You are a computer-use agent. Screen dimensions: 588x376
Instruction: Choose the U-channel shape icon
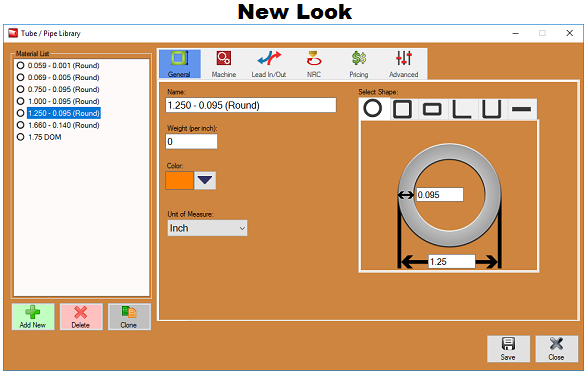click(491, 109)
